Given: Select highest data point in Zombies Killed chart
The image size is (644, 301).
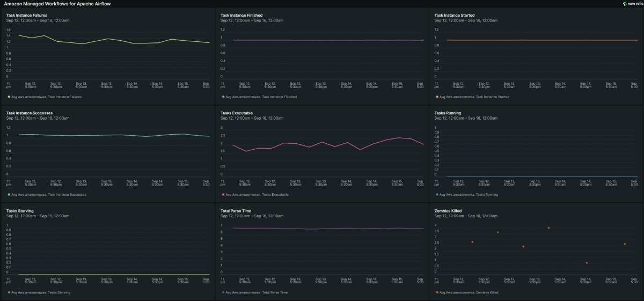Looking at the screenshot, I should (548, 228).
